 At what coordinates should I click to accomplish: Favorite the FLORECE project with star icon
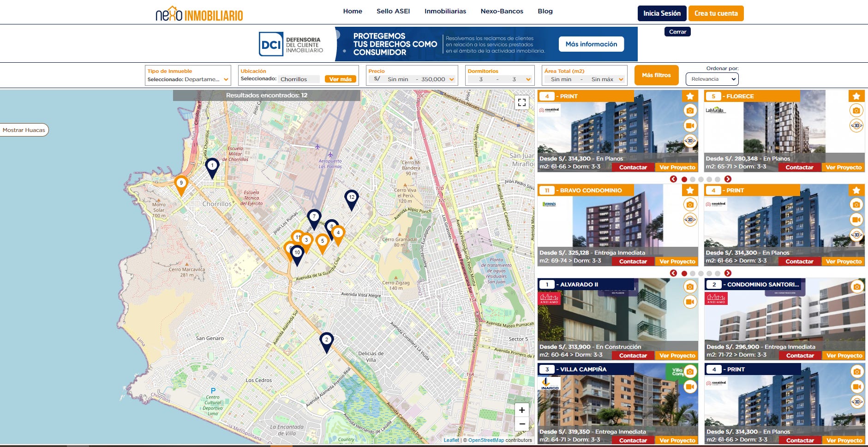856,96
